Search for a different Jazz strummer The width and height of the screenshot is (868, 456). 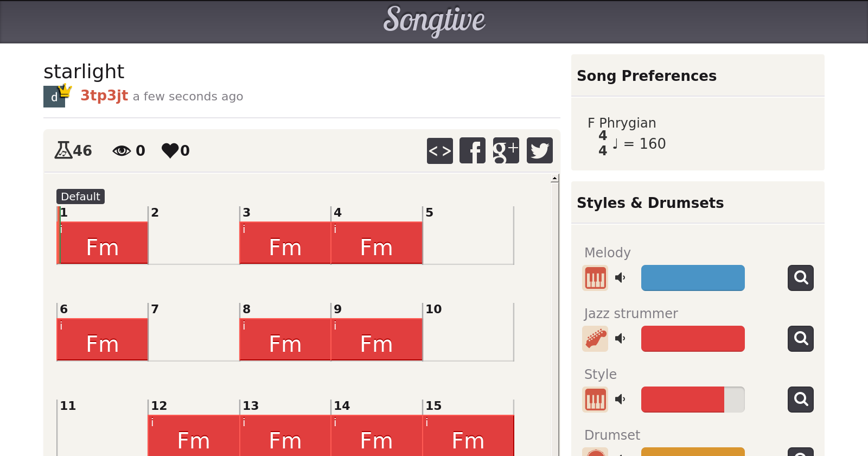coord(801,339)
